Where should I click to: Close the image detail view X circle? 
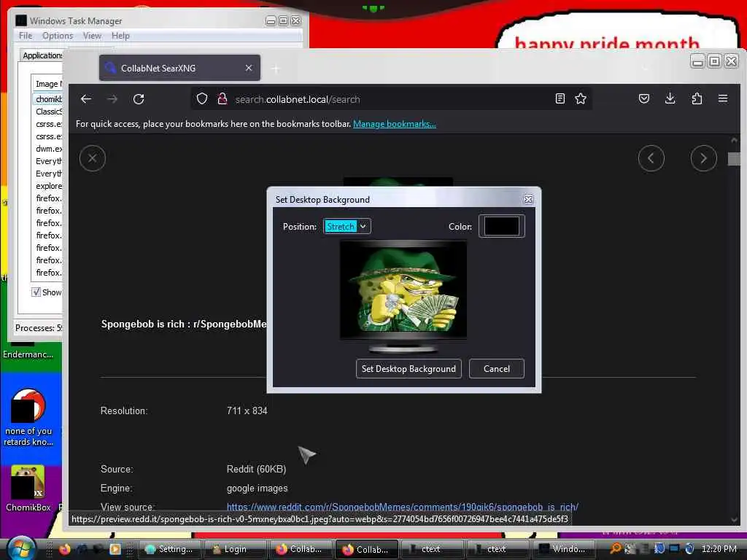(x=93, y=158)
